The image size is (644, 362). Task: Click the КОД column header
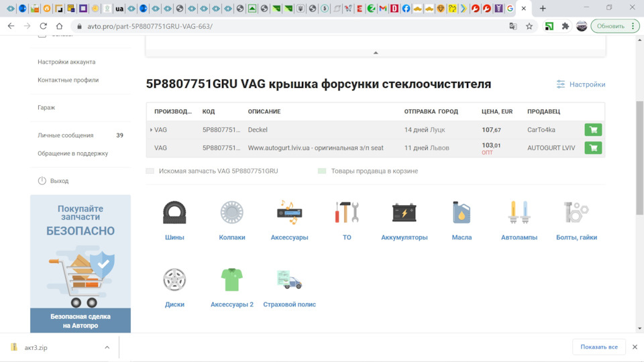(208, 112)
